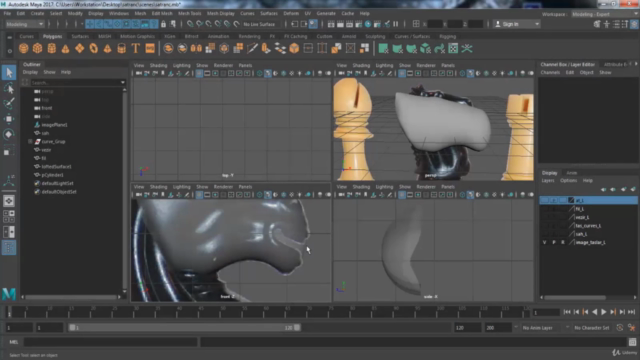This screenshot has width=640, height=360.
Task: Click the Bevel cube shelf icon
Action: click(294, 49)
